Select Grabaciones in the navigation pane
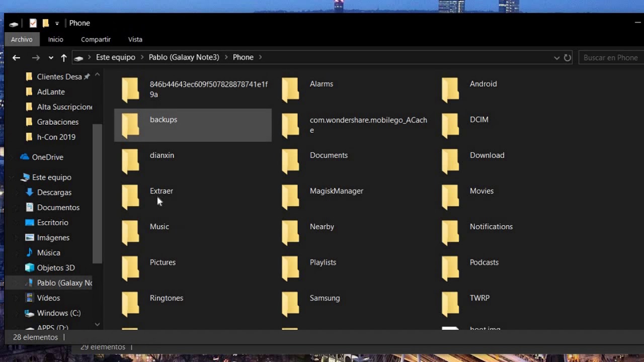Screen dimensions: 644x362 pyautogui.click(x=58, y=122)
